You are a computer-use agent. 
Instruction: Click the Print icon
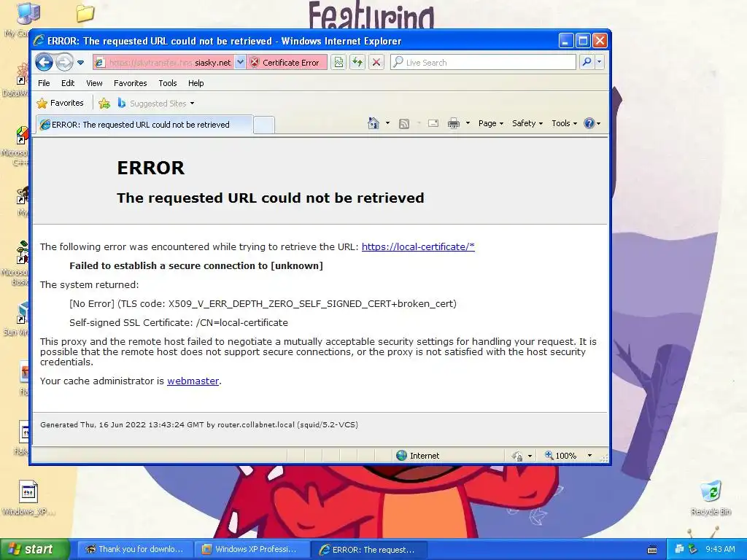[x=454, y=124]
